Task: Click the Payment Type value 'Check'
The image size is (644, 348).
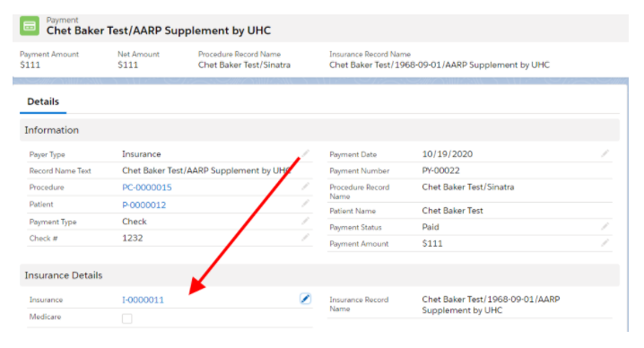Action: click(x=135, y=222)
